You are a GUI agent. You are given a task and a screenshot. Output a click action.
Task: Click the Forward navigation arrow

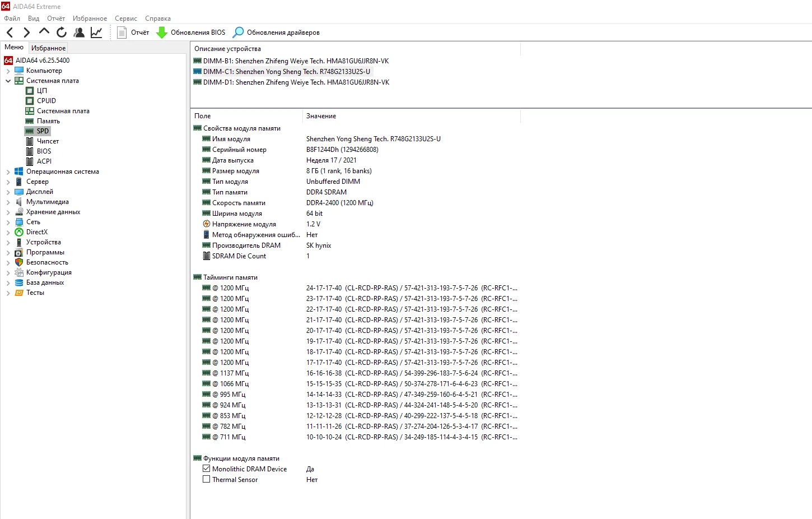tap(26, 33)
